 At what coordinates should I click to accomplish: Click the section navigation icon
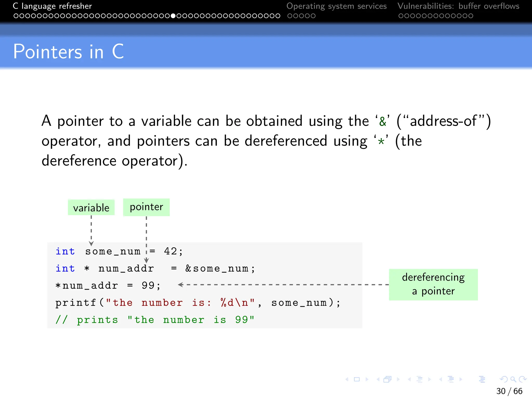click(x=451, y=380)
